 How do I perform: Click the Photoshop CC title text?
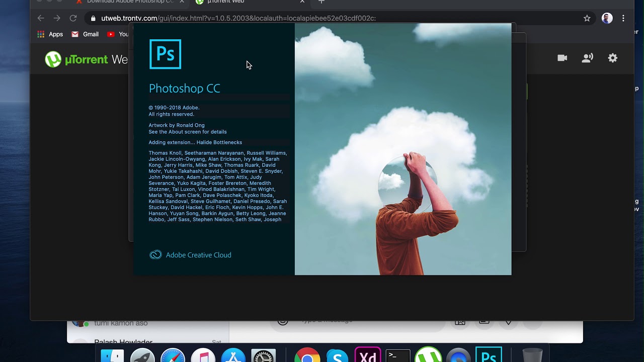tap(184, 88)
